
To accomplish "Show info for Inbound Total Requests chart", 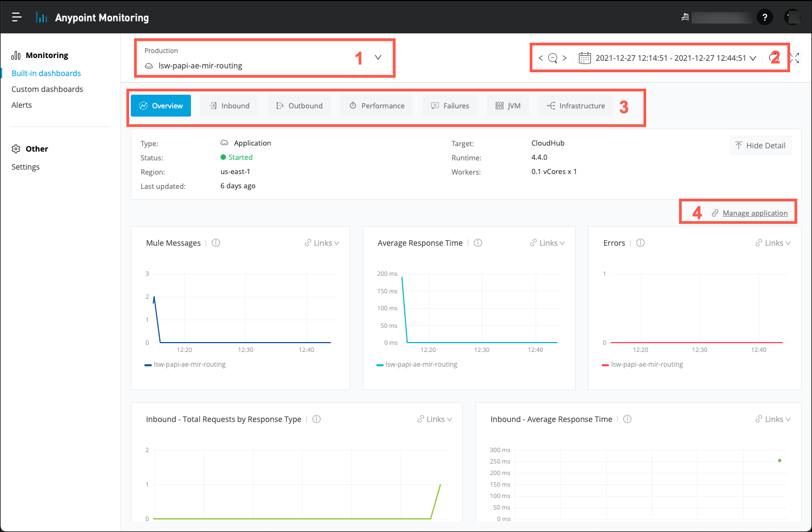I will click(316, 419).
